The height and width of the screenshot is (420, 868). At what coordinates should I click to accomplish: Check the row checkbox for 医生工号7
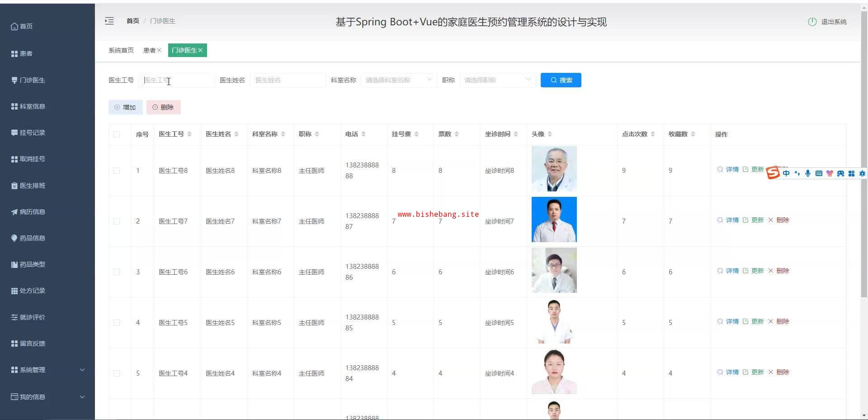click(x=117, y=221)
